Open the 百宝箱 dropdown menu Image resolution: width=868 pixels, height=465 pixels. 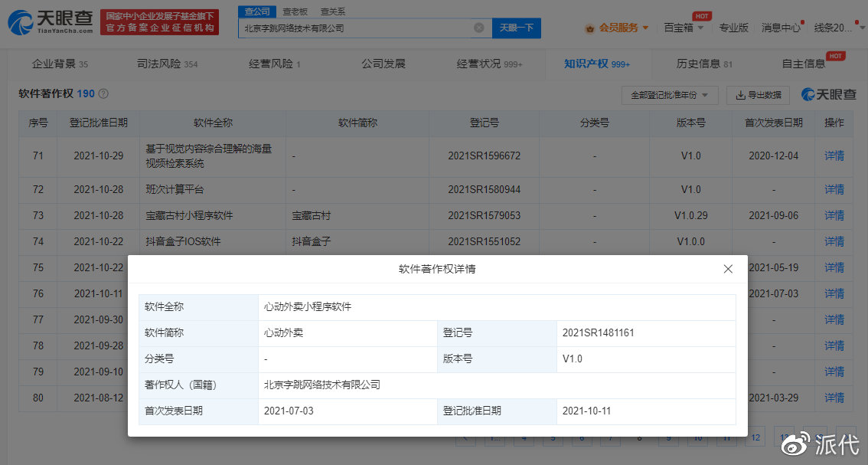click(x=684, y=28)
